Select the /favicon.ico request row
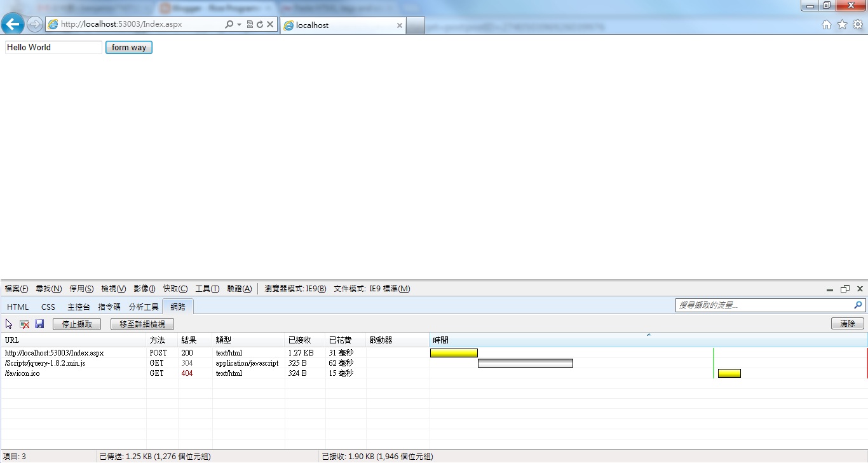This screenshot has width=868, height=463. [x=22, y=373]
